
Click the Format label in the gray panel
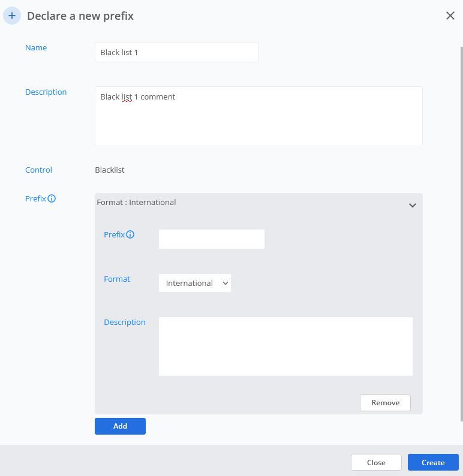117,279
